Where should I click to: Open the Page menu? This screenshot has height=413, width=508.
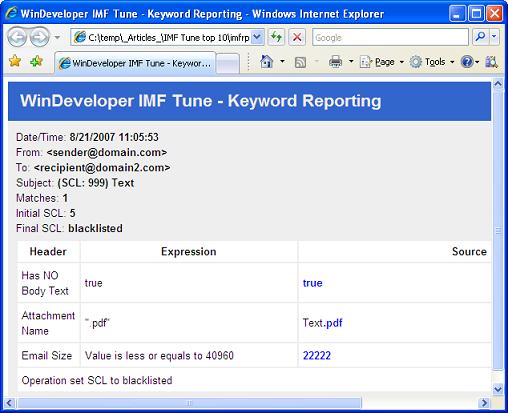(x=382, y=62)
